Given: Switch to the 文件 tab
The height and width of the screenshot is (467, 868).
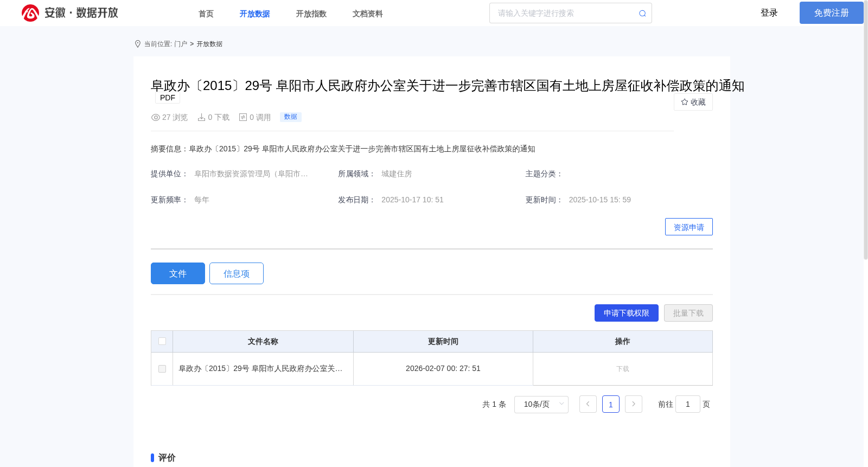Looking at the screenshot, I should 178,273.
